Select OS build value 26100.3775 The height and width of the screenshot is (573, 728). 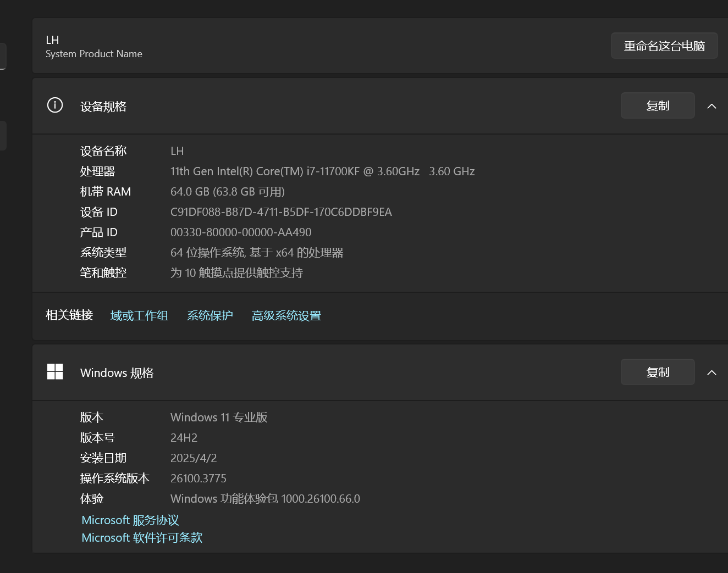click(x=198, y=479)
